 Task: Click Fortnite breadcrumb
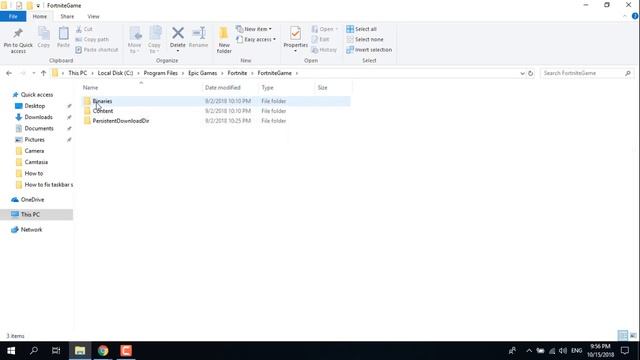pos(237,73)
